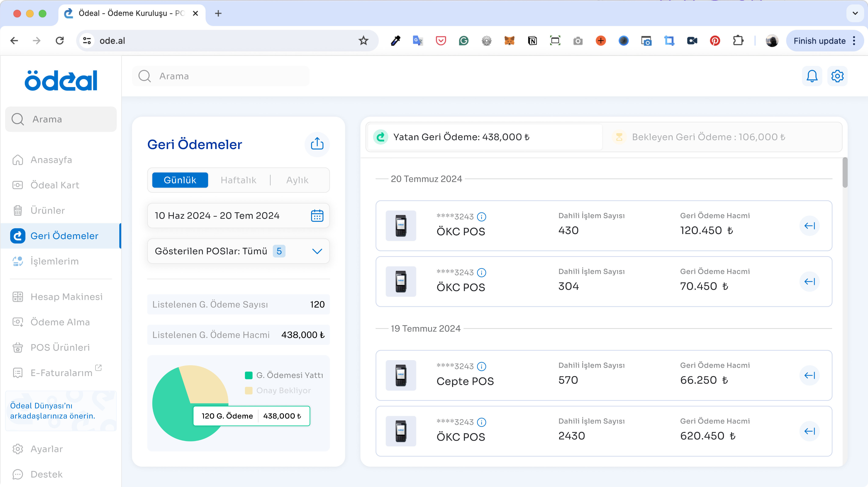Click the info icon on the Cepte POS card
The width and height of the screenshot is (868, 487).
click(481, 367)
